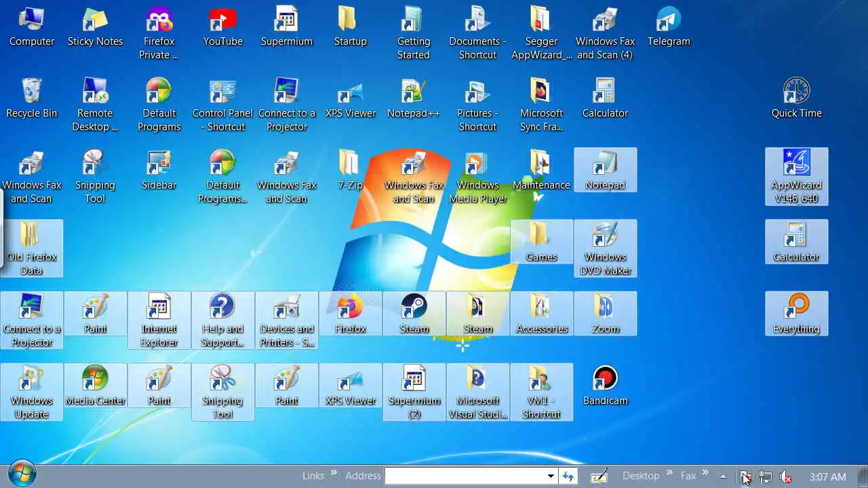Select the Firefox desktop shortcut
868x488 pixels.
[x=351, y=314]
